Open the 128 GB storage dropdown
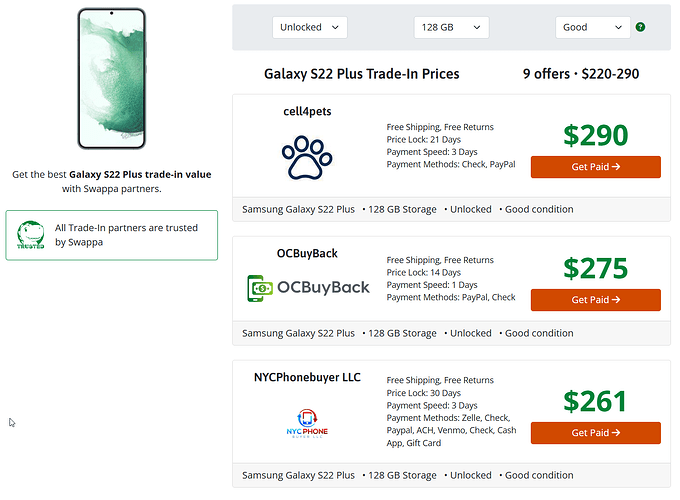The height and width of the screenshot is (500, 680). [x=451, y=27]
